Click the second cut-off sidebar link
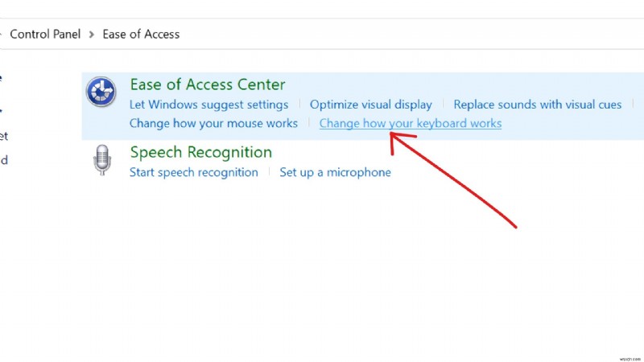The height and width of the screenshot is (362, 644). [x=2, y=109]
